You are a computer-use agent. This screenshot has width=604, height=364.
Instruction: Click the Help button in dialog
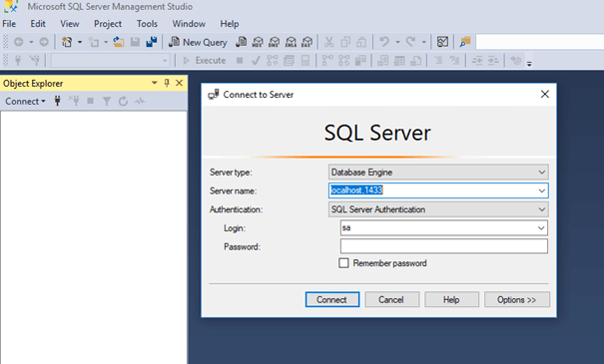[451, 299]
